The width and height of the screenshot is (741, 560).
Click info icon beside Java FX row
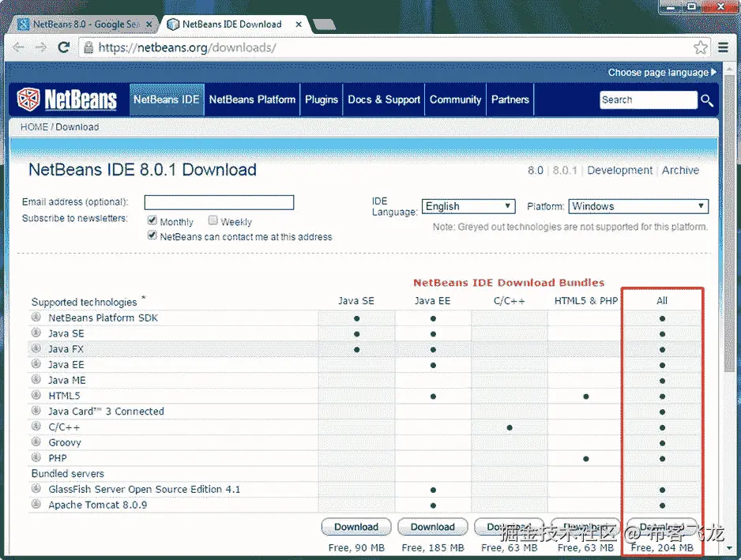36,348
